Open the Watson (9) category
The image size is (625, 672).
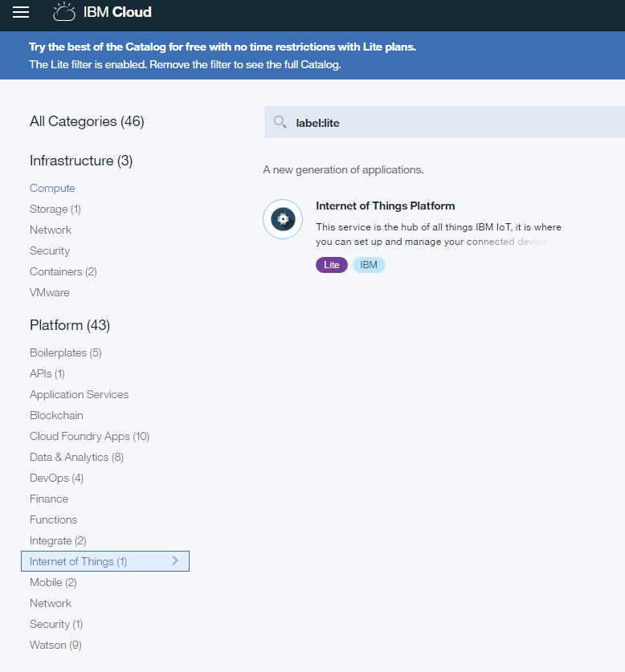pyautogui.click(x=55, y=645)
